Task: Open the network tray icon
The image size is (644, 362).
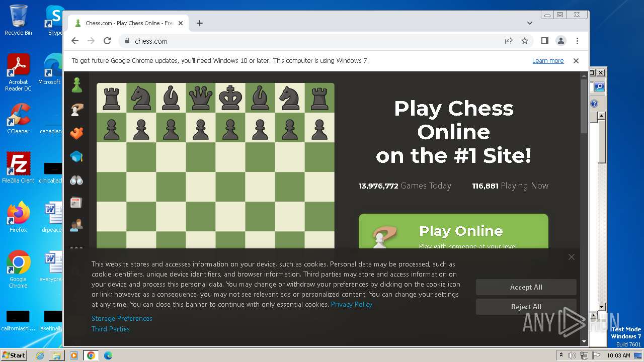Action: [584, 355]
